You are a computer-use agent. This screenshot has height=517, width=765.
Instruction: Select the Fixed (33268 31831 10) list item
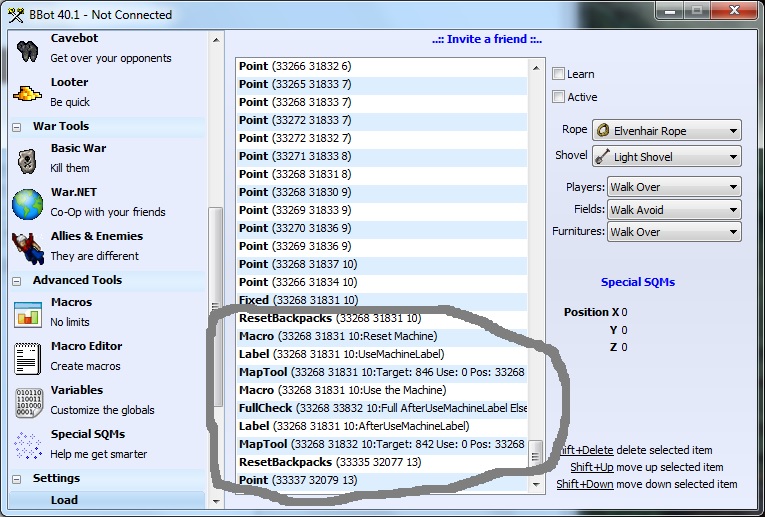[297, 300]
